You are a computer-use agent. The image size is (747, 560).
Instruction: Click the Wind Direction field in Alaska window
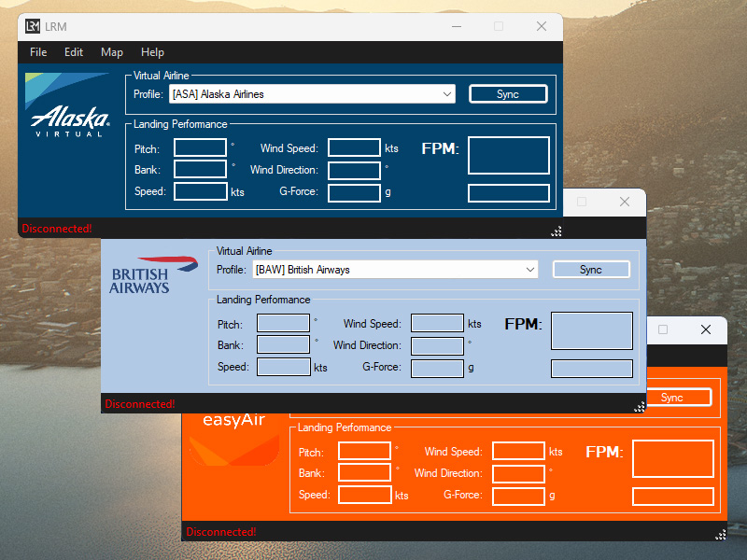click(x=354, y=171)
